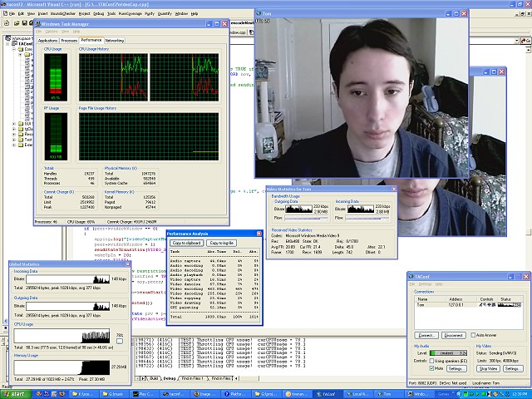Click the TAConf window title icon

411,277
